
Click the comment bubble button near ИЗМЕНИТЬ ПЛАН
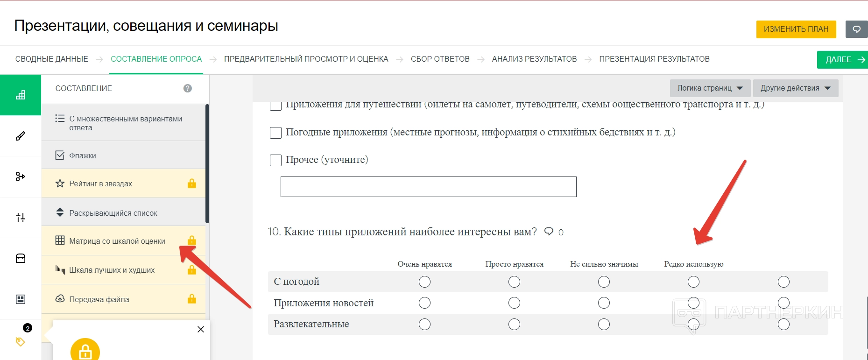click(857, 29)
